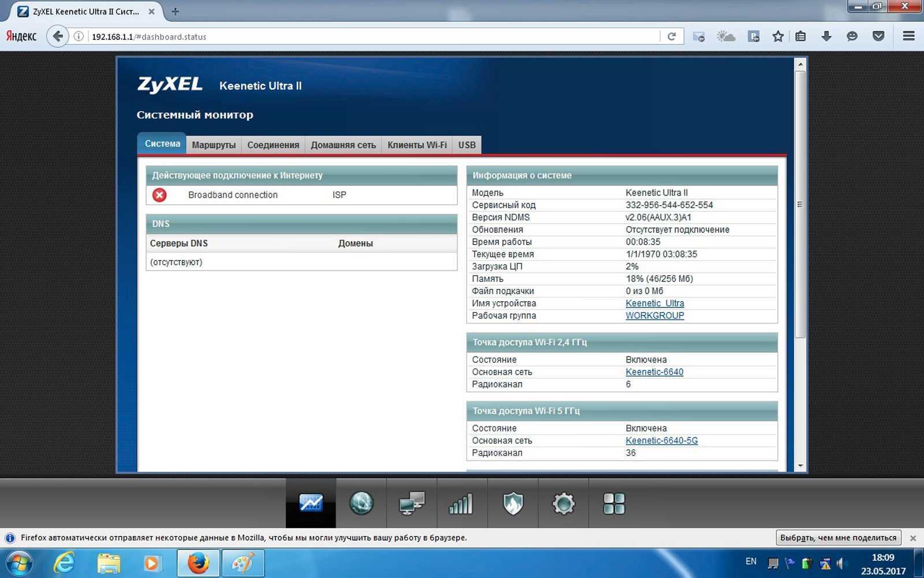The width and height of the screenshot is (924, 578).
Task: Click the page scrollbar up arrow
Action: tap(800, 64)
